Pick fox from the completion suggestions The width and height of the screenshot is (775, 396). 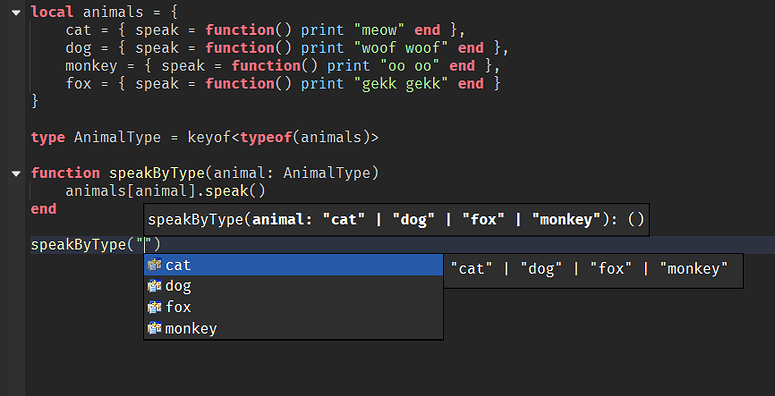[293, 308]
